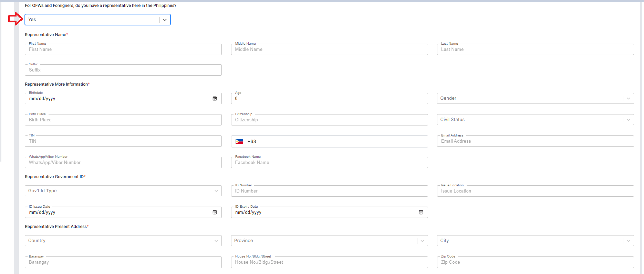Image resolution: width=644 pixels, height=274 pixels.
Task: Click the Birth Place input field
Action: (x=123, y=120)
